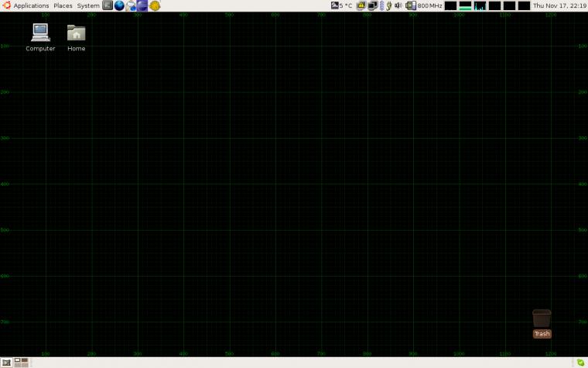This screenshot has width=588, height=368.
Task: Switch to the top-right workspace in switcher
Action: 25,360
